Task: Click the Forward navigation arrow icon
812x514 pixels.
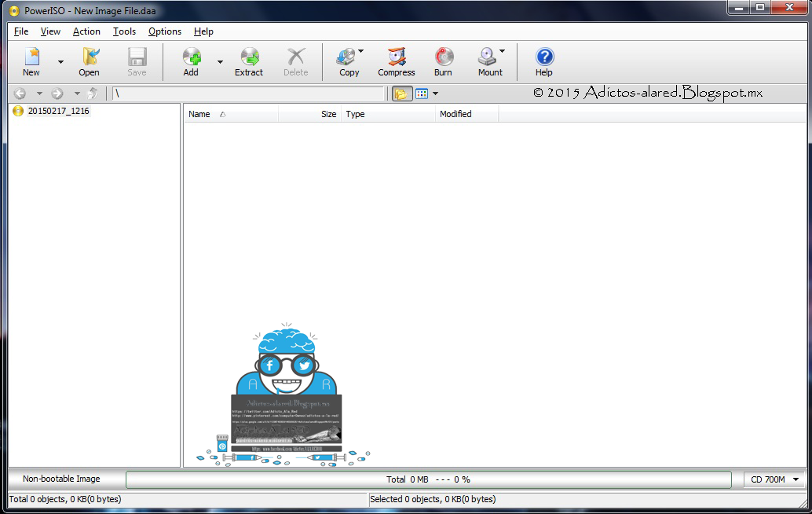Action: [x=57, y=94]
